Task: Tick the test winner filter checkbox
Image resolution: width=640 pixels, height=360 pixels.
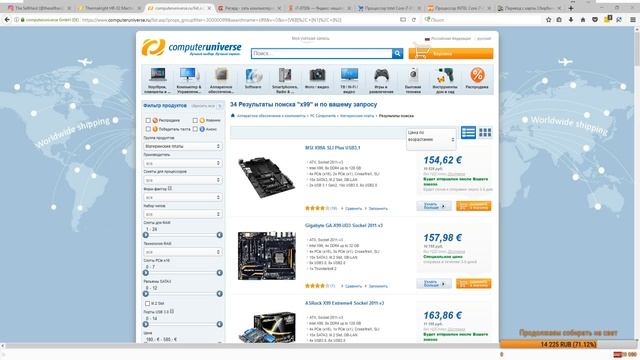Action: pos(148,129)
